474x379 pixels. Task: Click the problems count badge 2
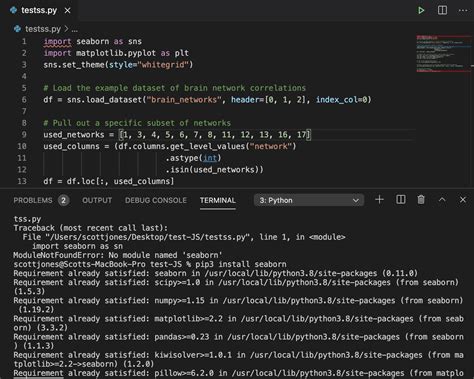click(x=63, y=200)
